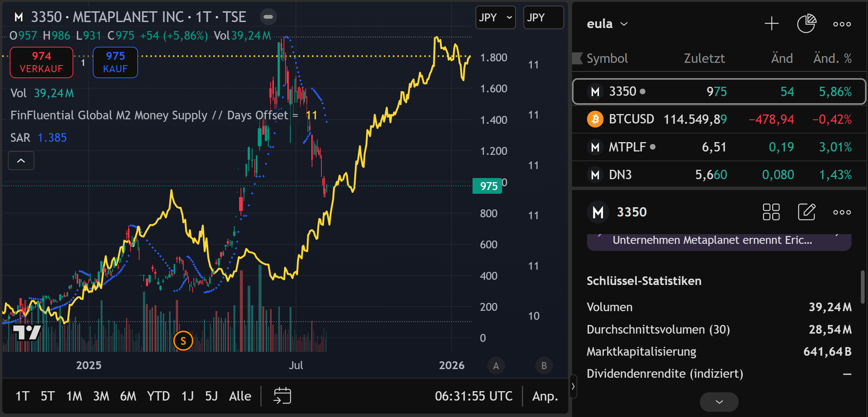
Task: Select the 1T time range
Action: pyautogui.click(x=22, y=396)
